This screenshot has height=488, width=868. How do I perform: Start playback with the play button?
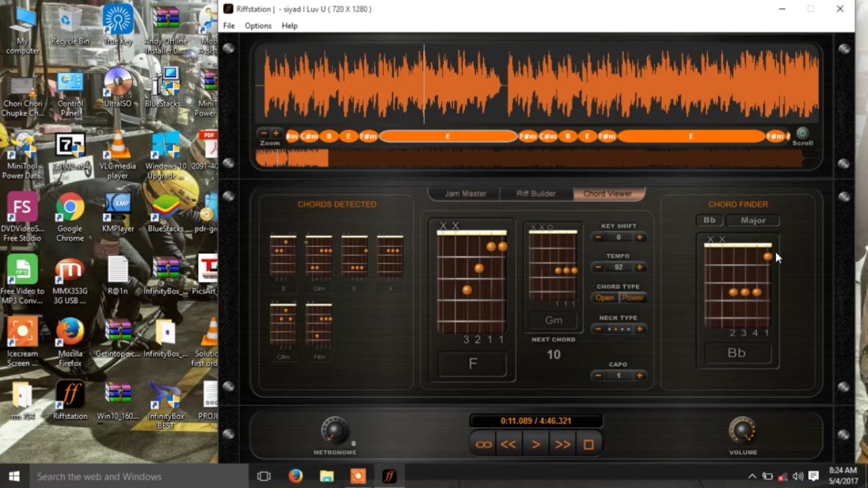pos(536,445)
